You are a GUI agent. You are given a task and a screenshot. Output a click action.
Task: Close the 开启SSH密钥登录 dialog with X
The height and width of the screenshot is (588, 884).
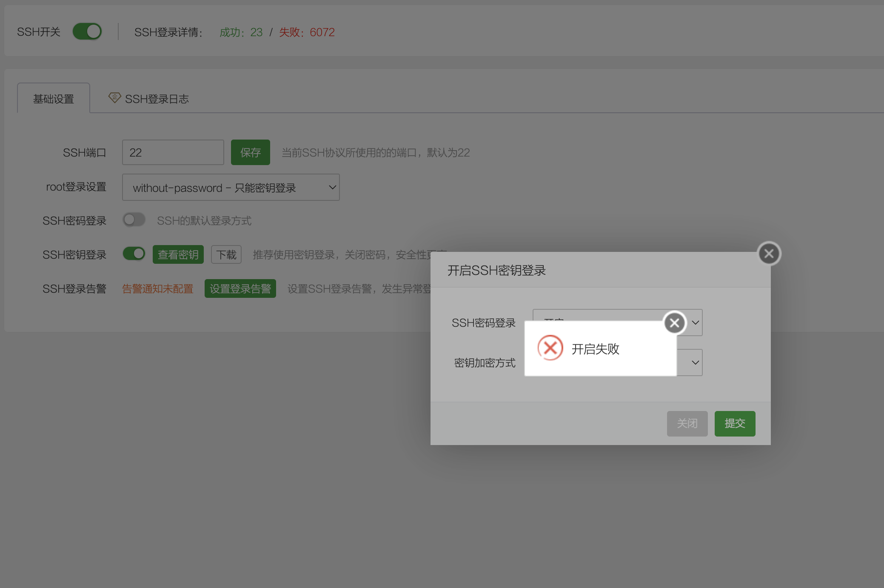769,254
